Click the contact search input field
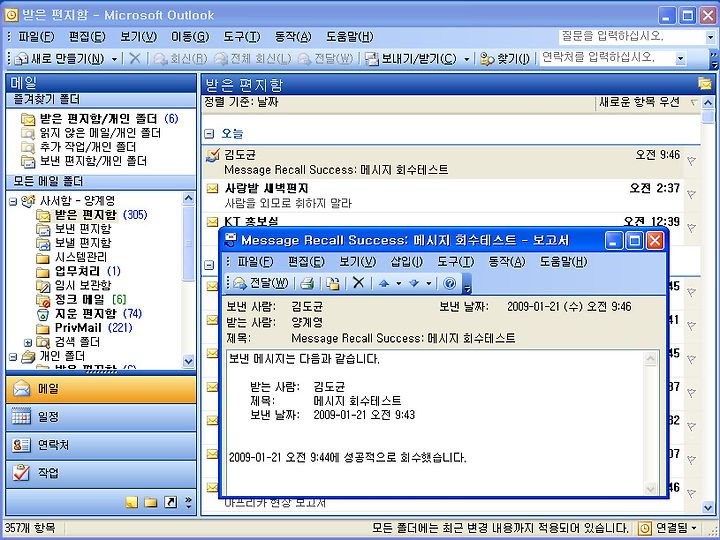Screen dimensions: 720x540 tap(606, 58)
